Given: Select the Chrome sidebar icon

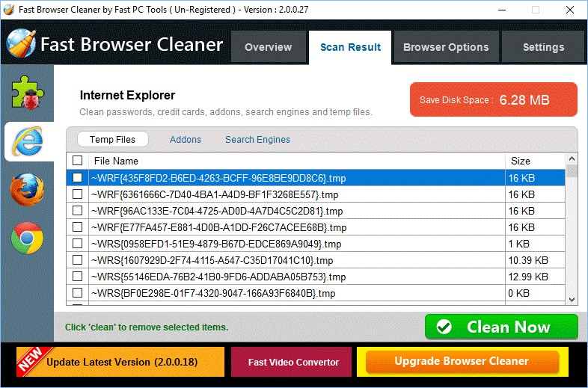Looking at the screenshot, I should pyautogui.click(x=28, y=238).
